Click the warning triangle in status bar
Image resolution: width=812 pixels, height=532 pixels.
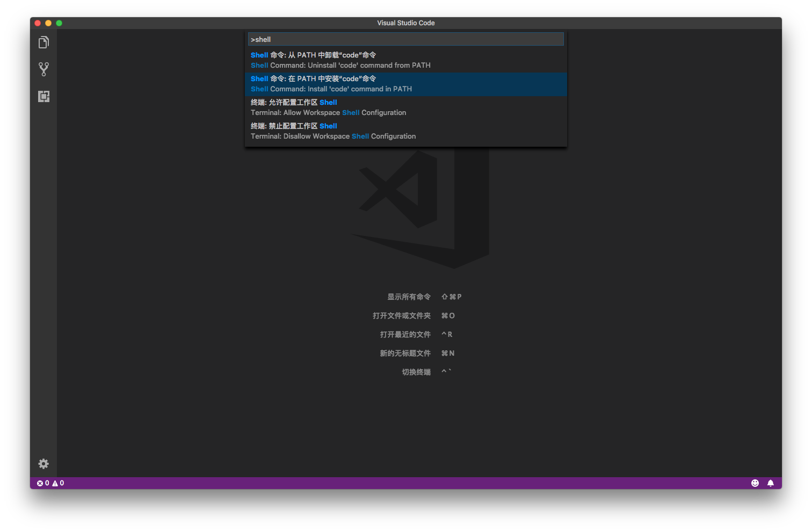(55, 483)
